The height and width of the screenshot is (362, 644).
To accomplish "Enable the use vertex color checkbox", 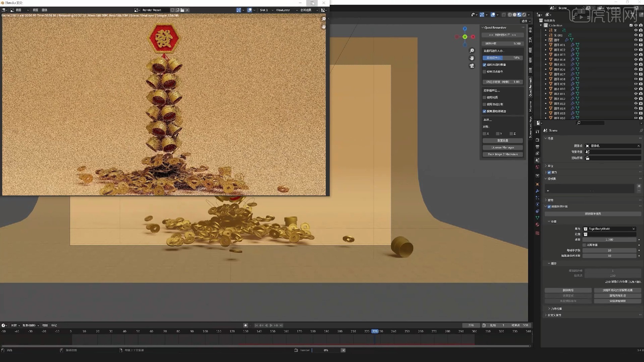I will point(484,72).
